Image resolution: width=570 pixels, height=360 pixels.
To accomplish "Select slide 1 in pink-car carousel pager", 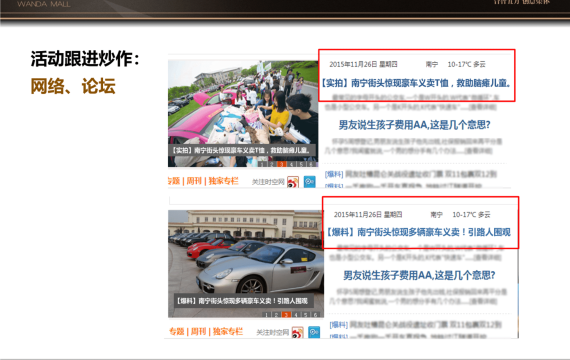I will (x=261, y=164).
